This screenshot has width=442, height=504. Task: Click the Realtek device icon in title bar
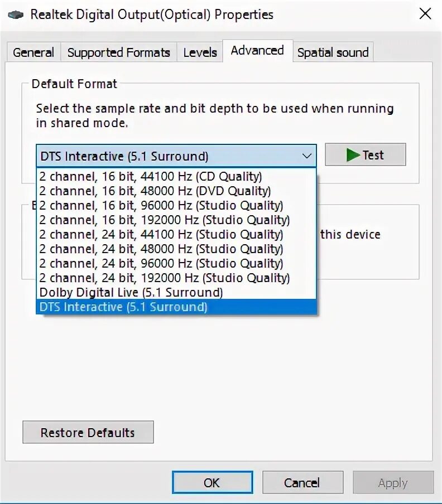pos(16,15)
